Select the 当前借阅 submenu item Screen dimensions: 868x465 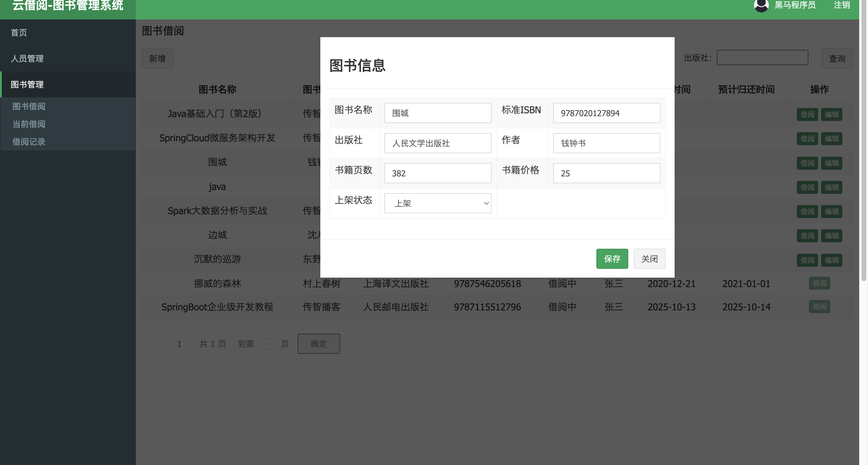point(29,124)
